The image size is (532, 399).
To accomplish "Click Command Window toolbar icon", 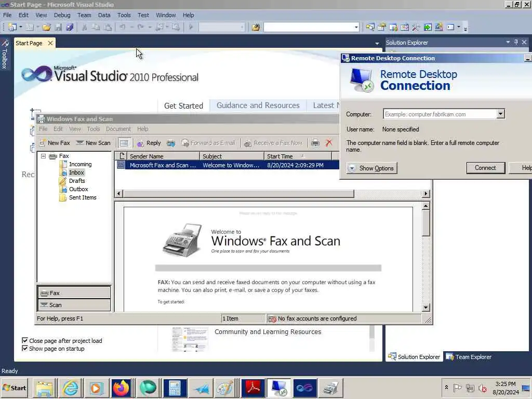I will tap(450, 27).
